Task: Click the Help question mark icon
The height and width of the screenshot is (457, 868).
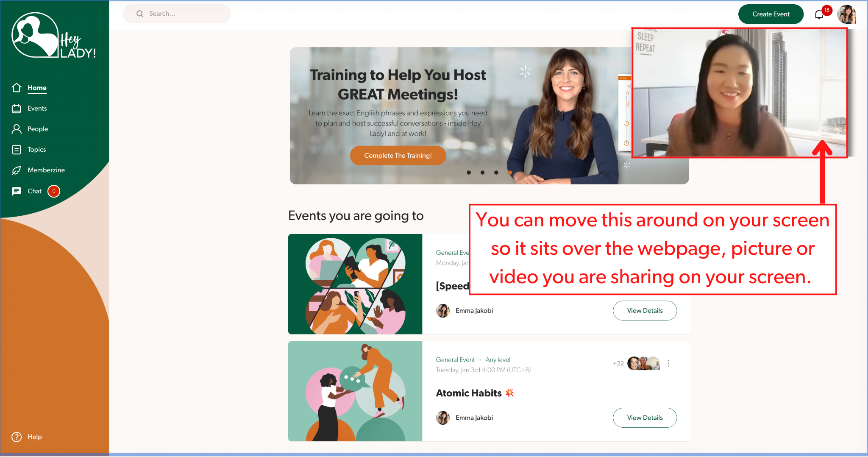Action: [x=17, y=437]
